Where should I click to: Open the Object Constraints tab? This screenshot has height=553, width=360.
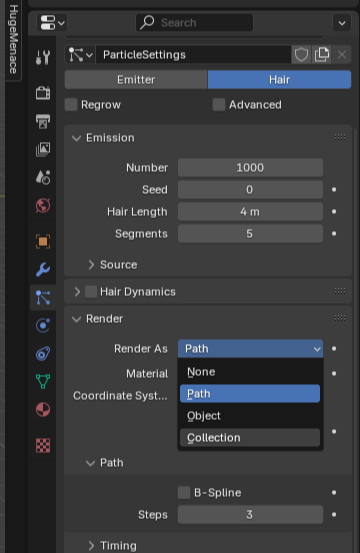click(43, 353)
